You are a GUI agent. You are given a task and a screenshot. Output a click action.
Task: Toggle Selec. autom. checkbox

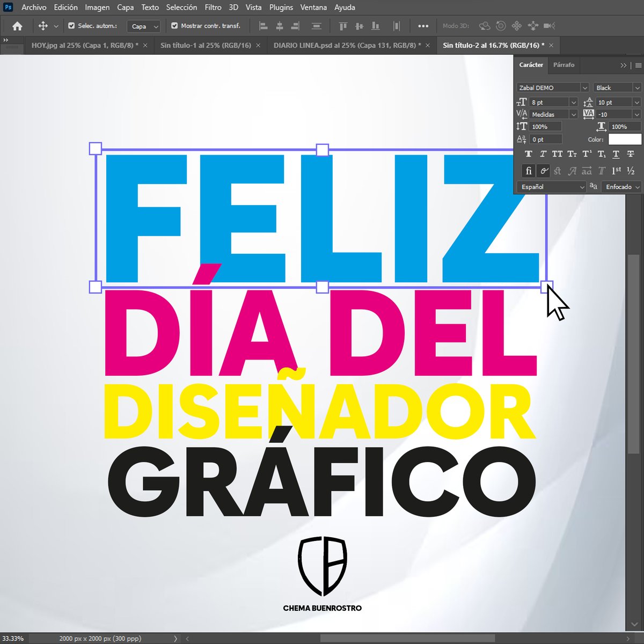(x=71, y=25)
